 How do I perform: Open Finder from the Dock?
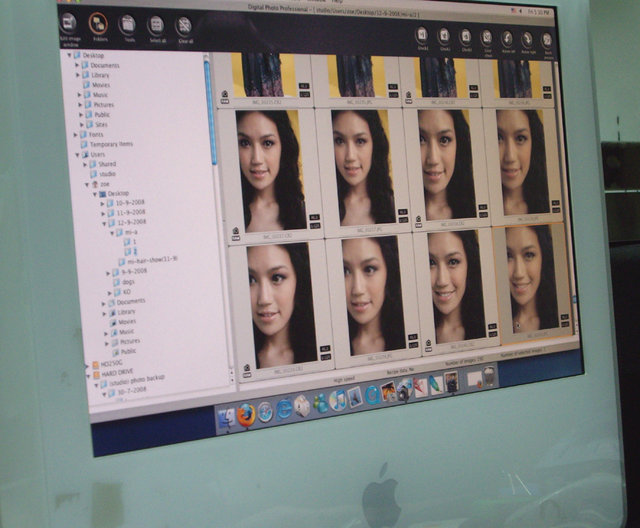coord(227,417)
